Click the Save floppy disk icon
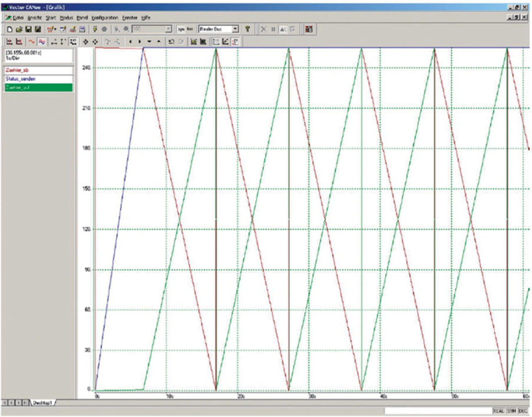Viewport: 532px width, 417px height. click(x=28, y=29)
